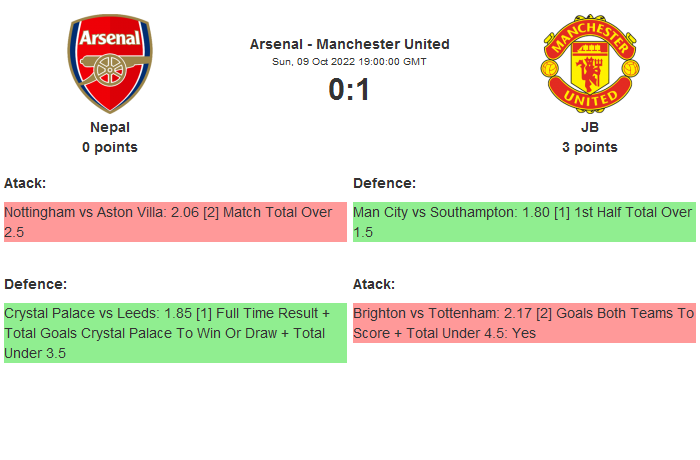Click JB's 3 points label

coord(590,147)
